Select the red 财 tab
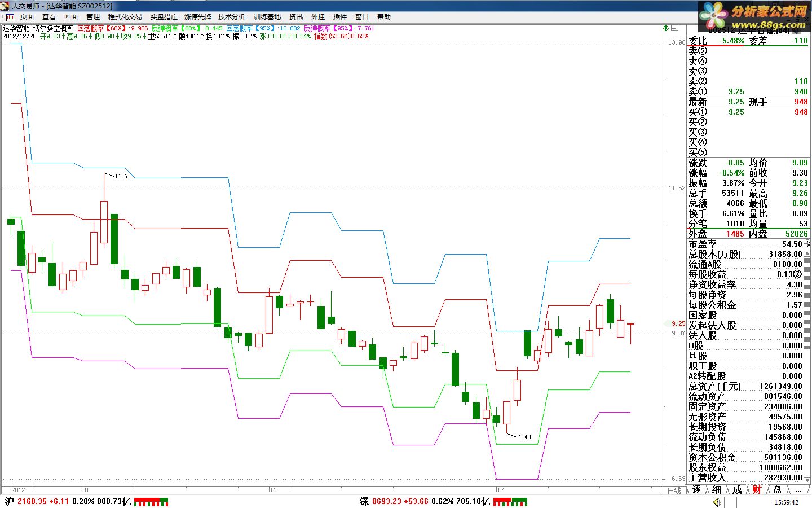812x508 pixels. [757, 489]
